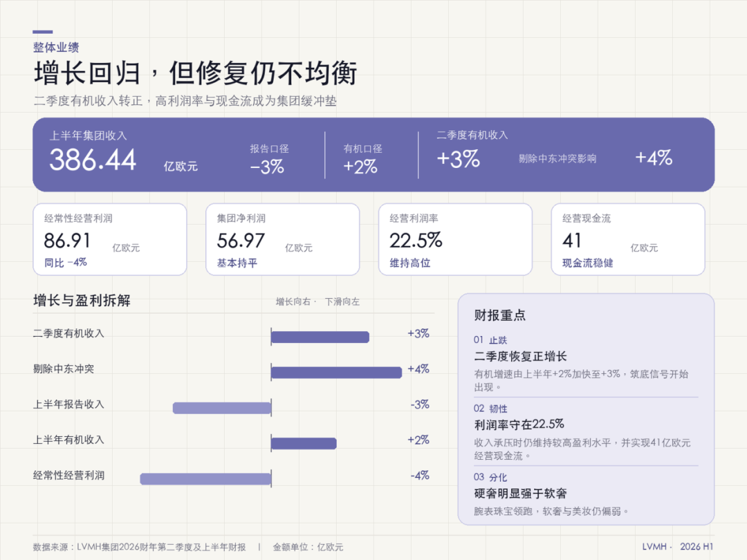Click the 增长向右 legend label
Image resolution: width=747 pixels, height=560 pixels.
pos(293,301)
